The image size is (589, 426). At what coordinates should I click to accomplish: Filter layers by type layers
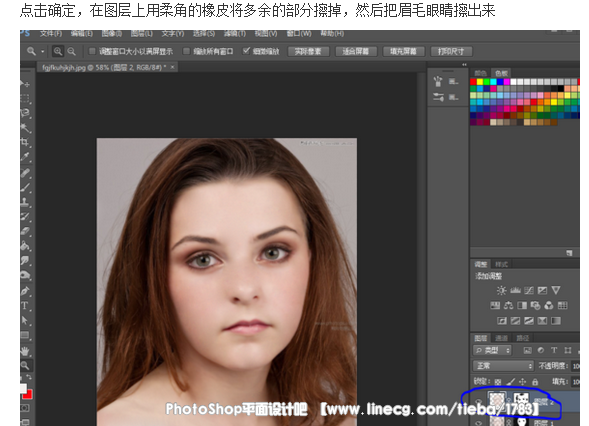pyautogui.click(x=554, y=350)
